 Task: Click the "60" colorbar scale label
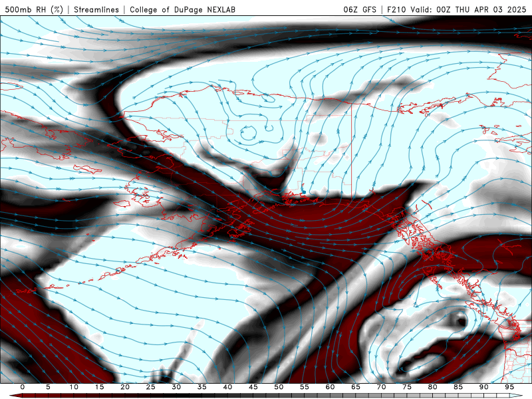point(330,387)
